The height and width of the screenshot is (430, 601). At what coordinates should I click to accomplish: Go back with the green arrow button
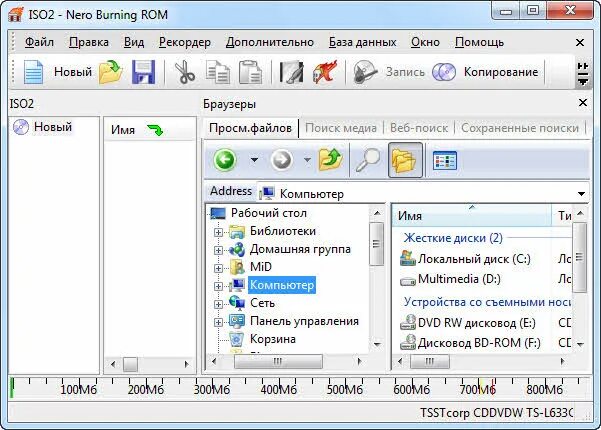coord(225,160)
